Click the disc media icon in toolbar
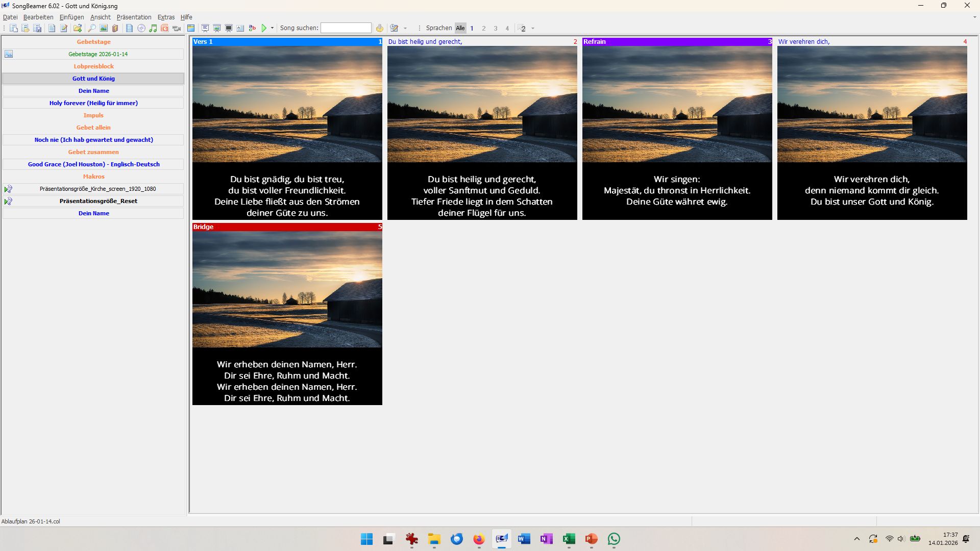This screenshot has width=980, height=551. (x=141, y=28)
